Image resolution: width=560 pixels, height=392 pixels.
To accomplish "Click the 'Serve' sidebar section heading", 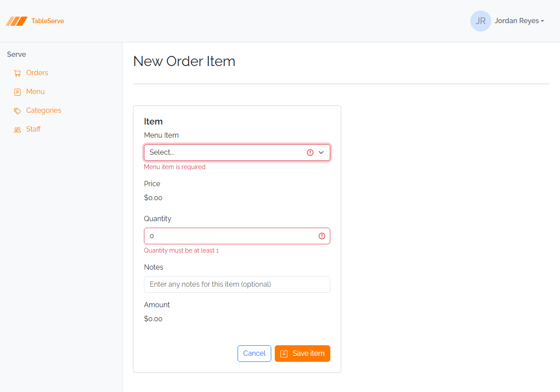I will click(17, 55).
